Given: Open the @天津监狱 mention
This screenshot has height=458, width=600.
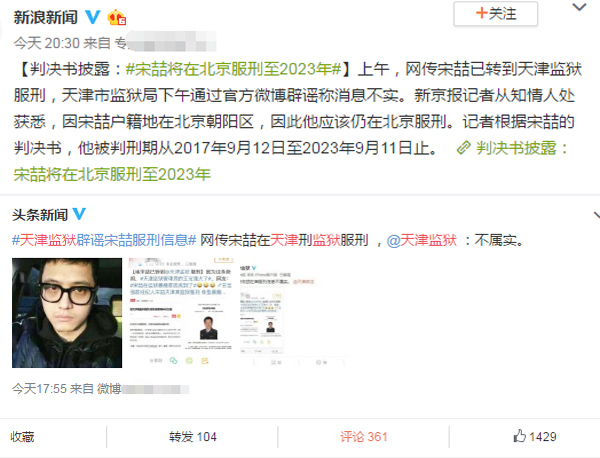Looking at the screenshot, I should pyautogui.click(x=422, y=240).
